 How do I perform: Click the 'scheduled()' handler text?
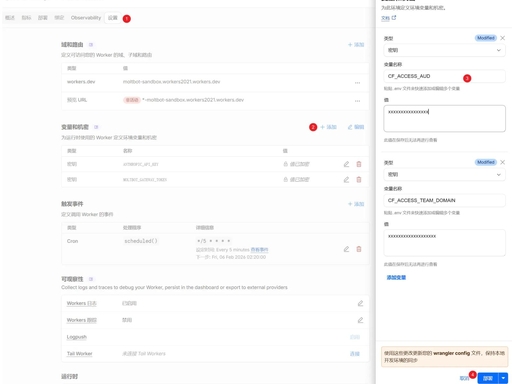coord(141,241)
